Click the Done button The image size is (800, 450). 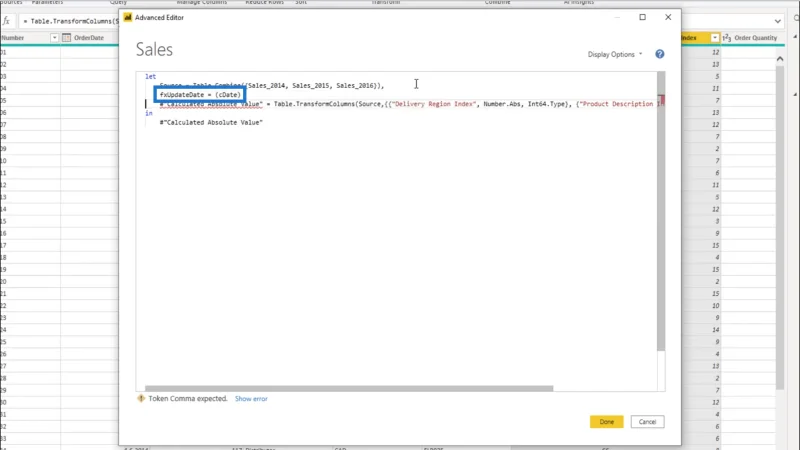pyautogui.click(x=607, y=421)
